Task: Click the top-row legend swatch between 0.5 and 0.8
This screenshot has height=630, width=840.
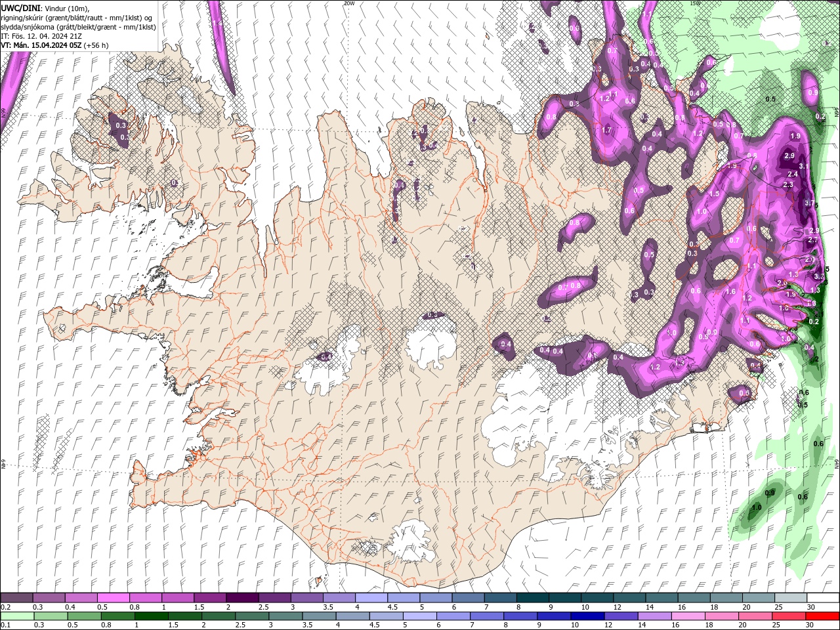Action: [113, 598]
